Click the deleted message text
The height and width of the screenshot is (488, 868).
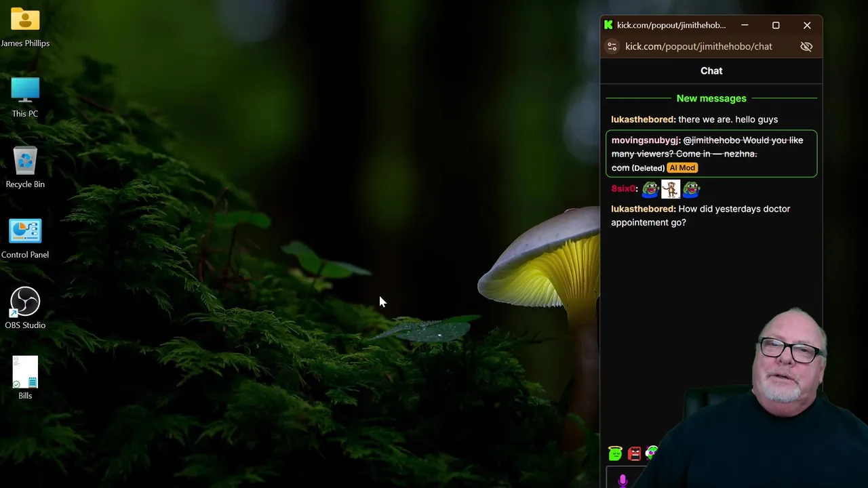pos(707,154)
